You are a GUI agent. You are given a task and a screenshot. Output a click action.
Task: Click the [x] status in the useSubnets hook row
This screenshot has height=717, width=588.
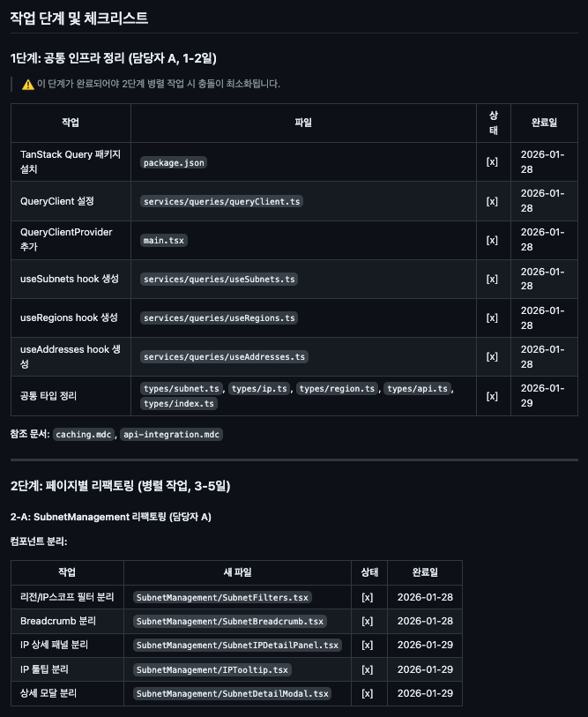pyautogui.click(x=492, y=279)
